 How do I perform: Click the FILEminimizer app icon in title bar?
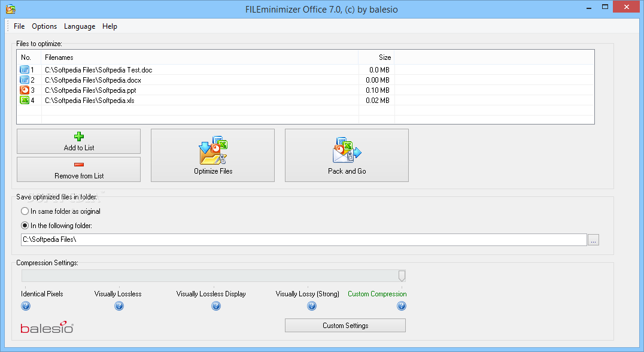[11, 8]
